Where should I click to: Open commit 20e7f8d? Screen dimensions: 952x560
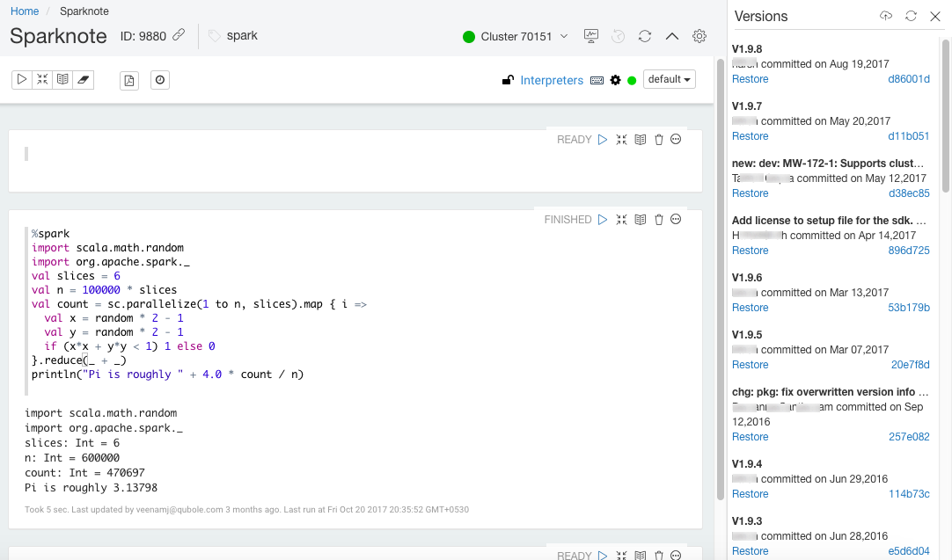[x=910, y=365]
